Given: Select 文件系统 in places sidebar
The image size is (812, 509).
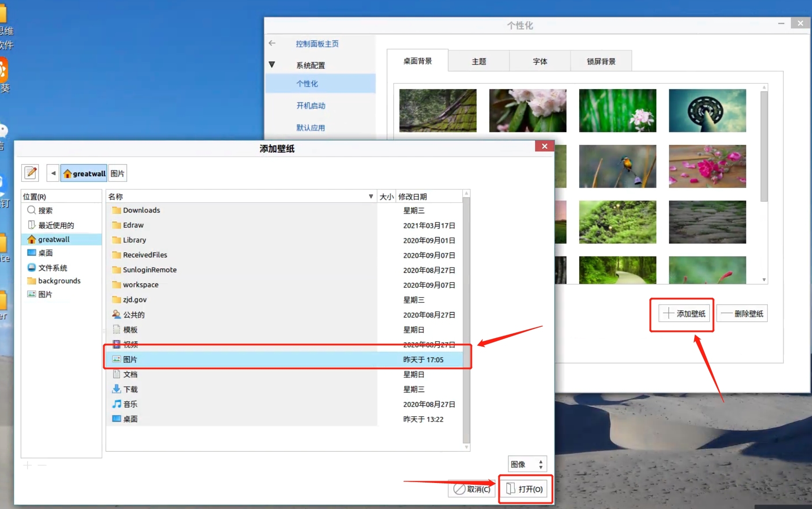Looking at the screenshot, I should click(x=52, y=268).
